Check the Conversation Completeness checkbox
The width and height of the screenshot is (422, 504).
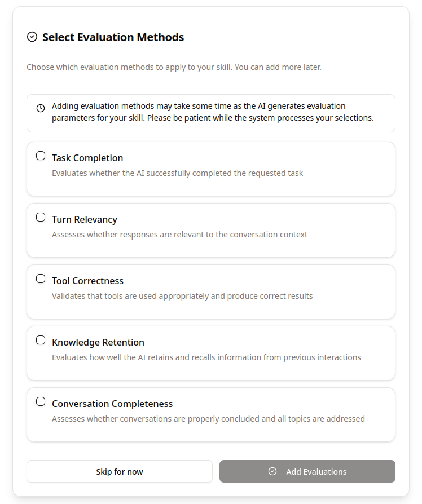click(x=40, y=401)
